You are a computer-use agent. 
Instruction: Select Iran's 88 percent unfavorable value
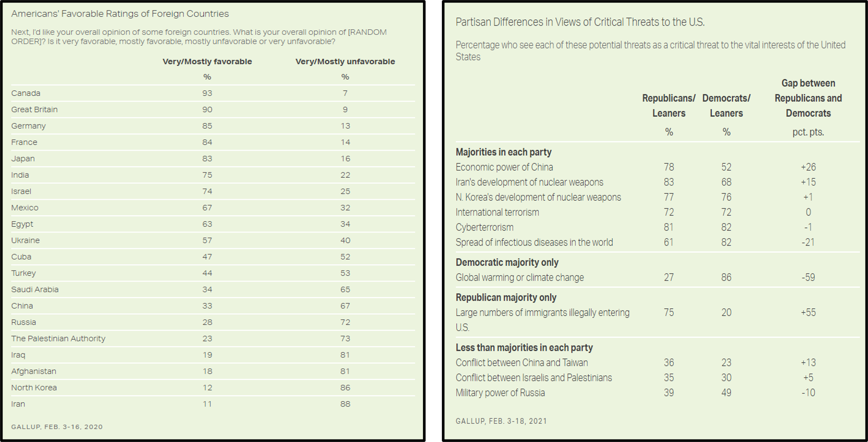pyautogui.click(x=345, y=404)
